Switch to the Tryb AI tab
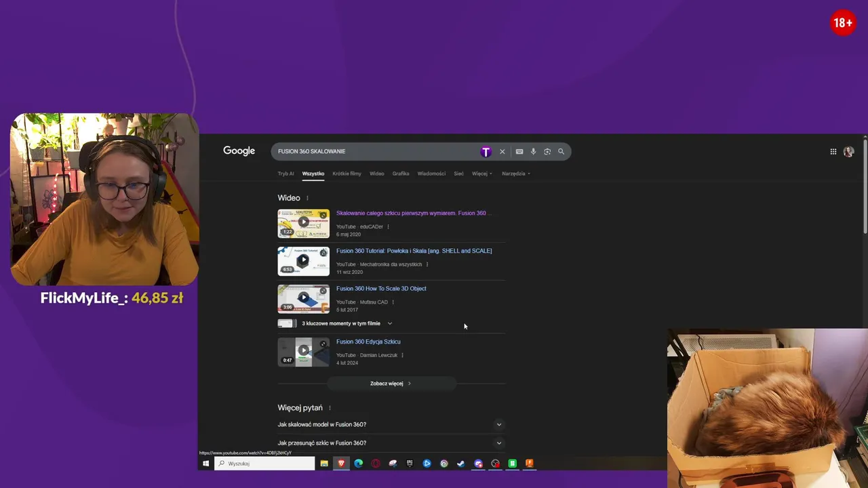Image resolution: width=868 pixels, height=488 pixels. tap(285, 174)
